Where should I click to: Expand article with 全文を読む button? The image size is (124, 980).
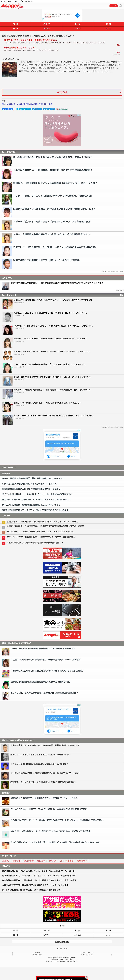point(62,92)
